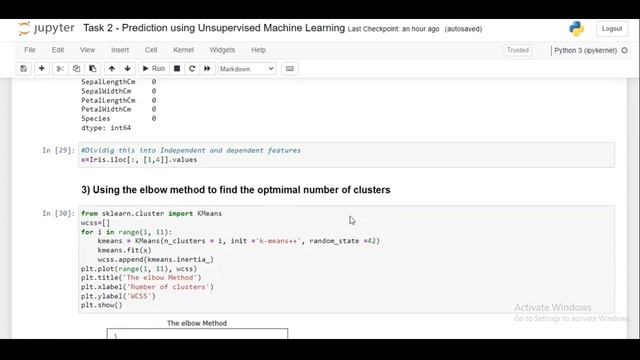This screenshot has height=360, width=640.
Task: Rename the notebook title
Action: [214, 28]
